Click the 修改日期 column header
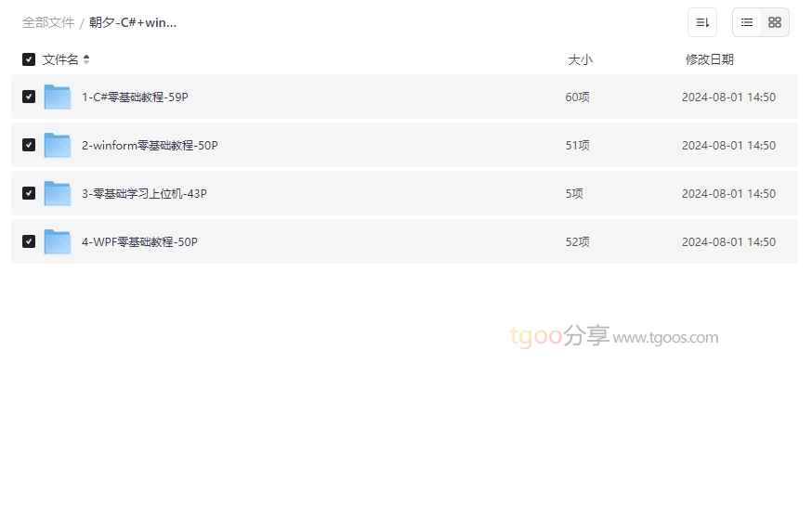The image size is (812, 519). pyautogui.click(x=710, y=60)
